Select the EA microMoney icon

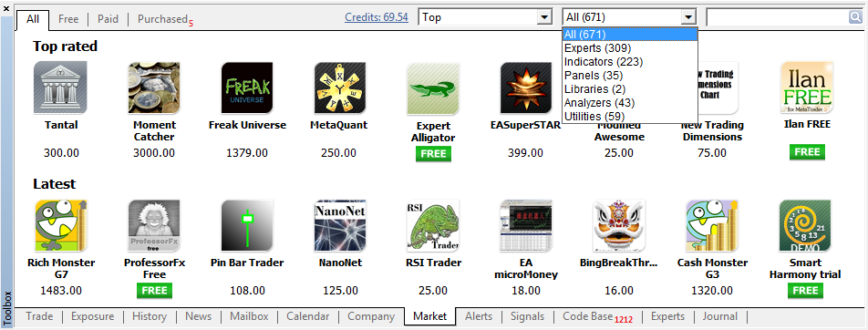pos(526,225)
